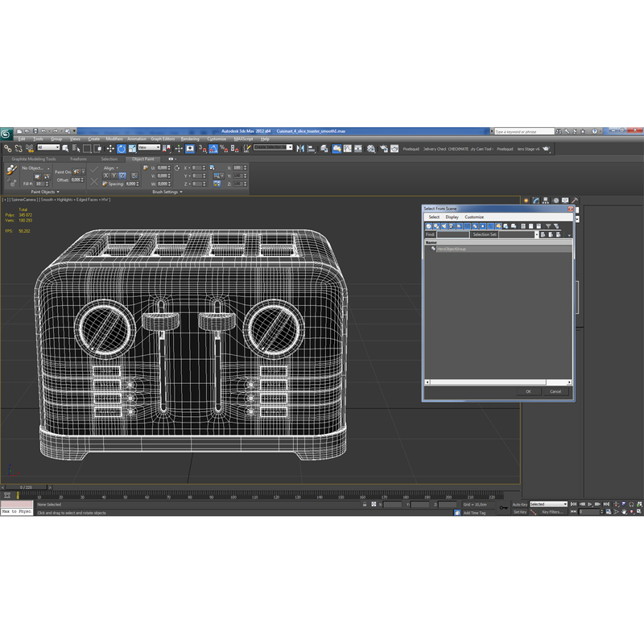The width and height of the screenshot is (644, 644).
Task: Enable Auto Key animation mode
Action: coord(519,504)
